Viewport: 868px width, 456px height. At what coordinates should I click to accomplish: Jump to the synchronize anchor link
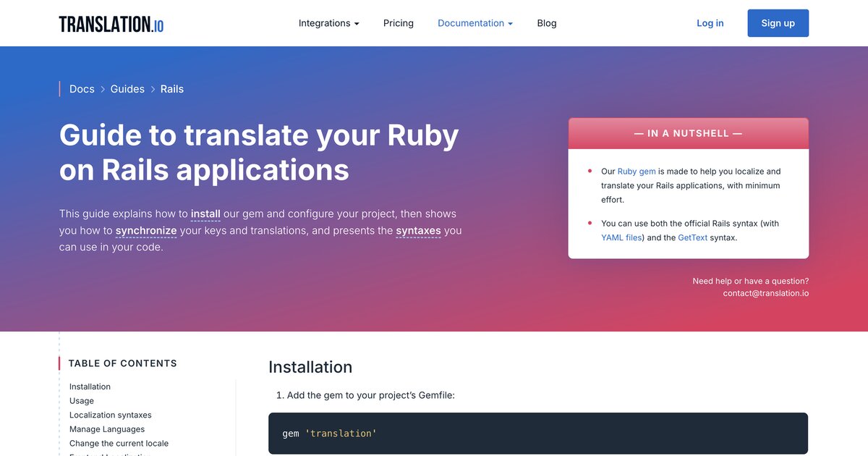[x=146, y=231]
